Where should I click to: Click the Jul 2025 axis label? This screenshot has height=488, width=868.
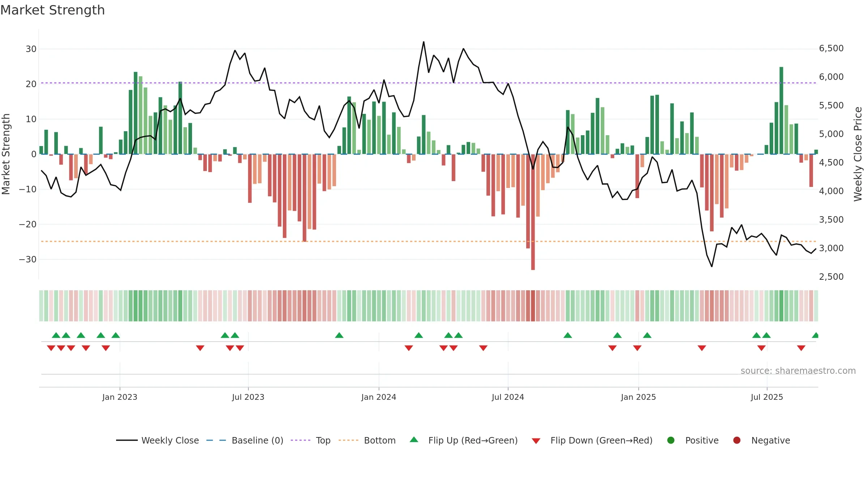[767, 397]
